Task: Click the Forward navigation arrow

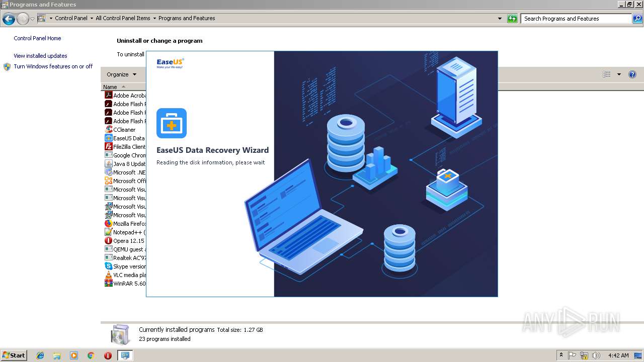Action: tap(23, 19)
